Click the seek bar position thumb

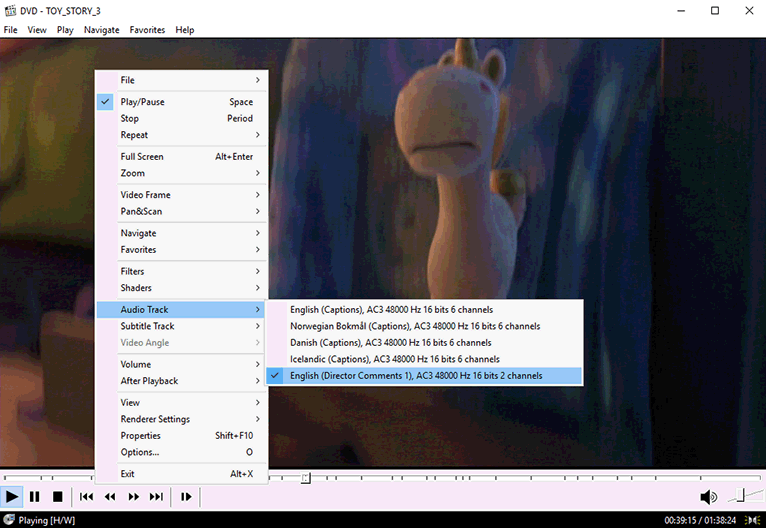point(305,478)
